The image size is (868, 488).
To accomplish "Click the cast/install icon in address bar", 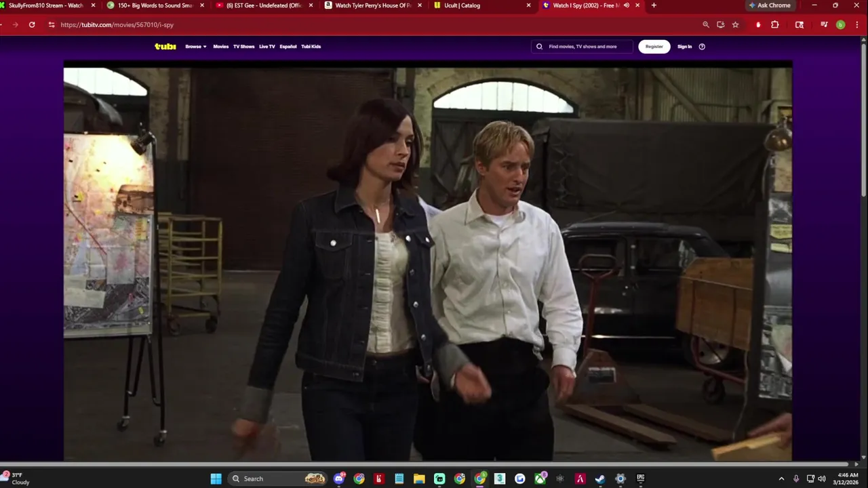I will coord(720,24).
